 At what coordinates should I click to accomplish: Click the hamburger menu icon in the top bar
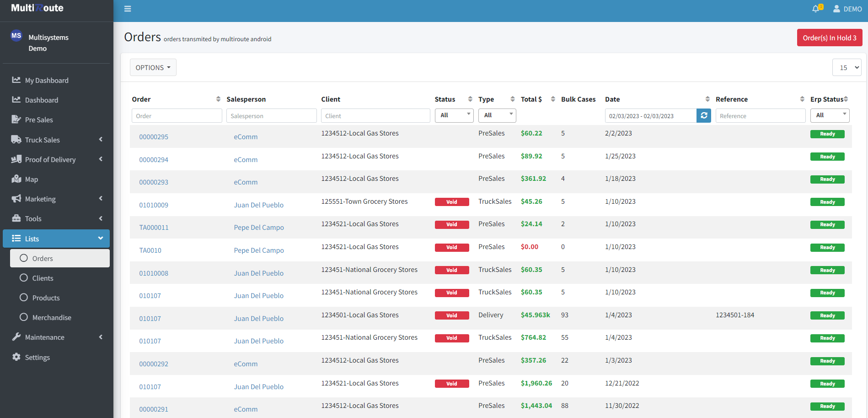[x=127, y=8]
